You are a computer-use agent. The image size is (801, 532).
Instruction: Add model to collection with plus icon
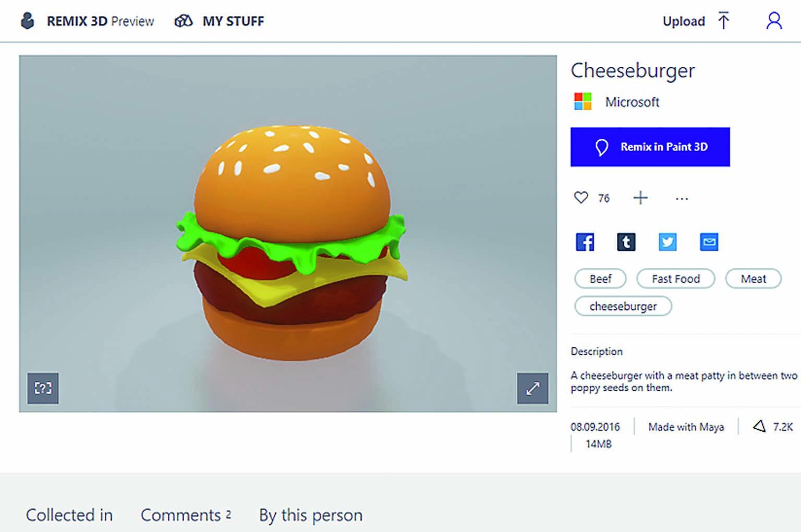click(x=640, y=198)
